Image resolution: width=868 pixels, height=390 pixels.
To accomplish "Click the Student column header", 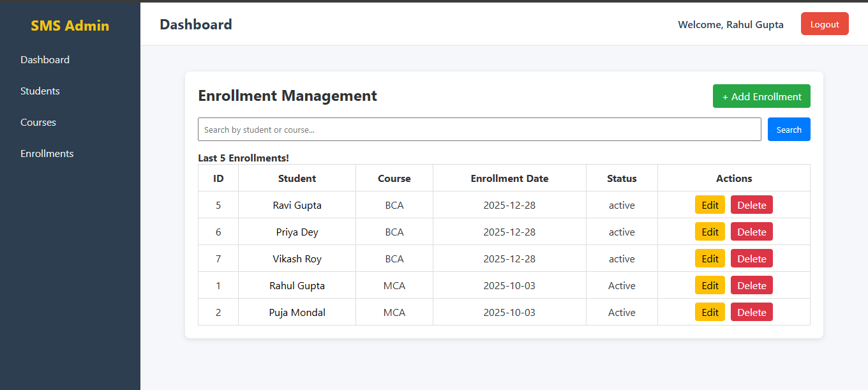I will point(297,178).
